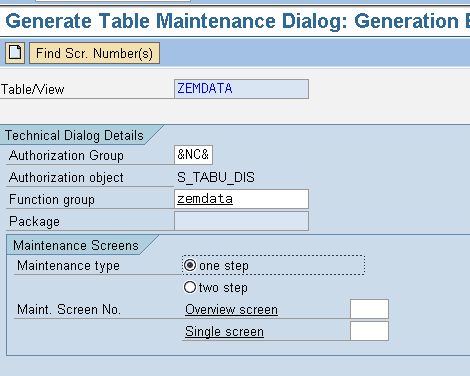Select the Maintenance Screens group header
The width and height of the screenshot is (470, 376).
76,245
